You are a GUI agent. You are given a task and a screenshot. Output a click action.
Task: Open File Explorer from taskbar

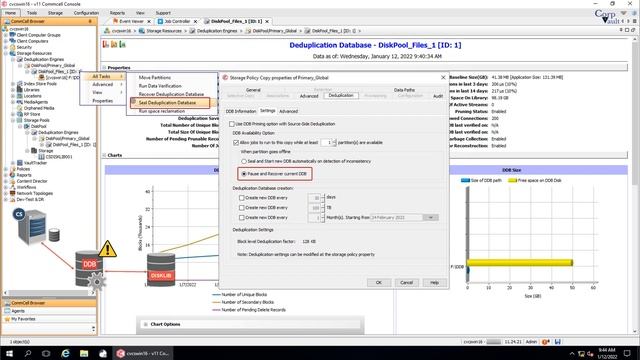point(84,353)
